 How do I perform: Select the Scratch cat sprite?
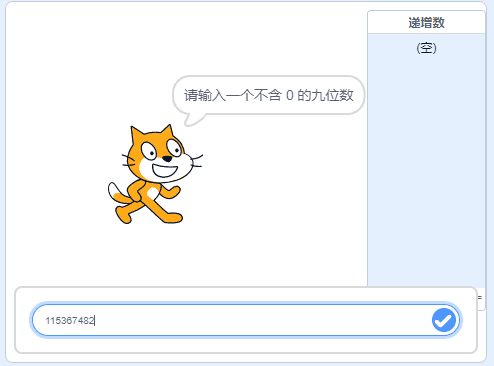click(x=155, y=174)
